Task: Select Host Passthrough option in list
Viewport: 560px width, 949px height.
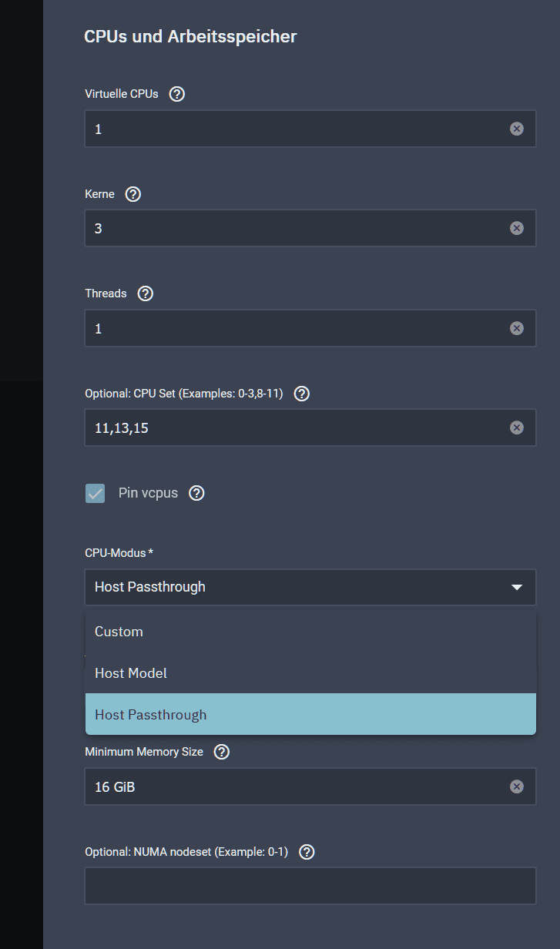Action: tap(151, 715)
